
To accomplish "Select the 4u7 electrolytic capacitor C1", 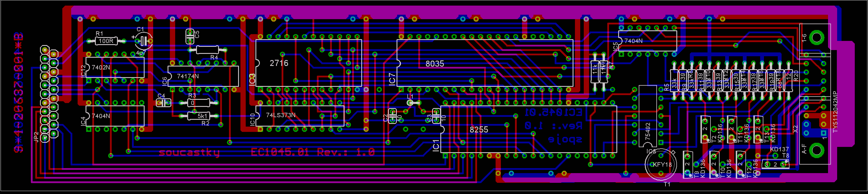I will click(143, 41).
